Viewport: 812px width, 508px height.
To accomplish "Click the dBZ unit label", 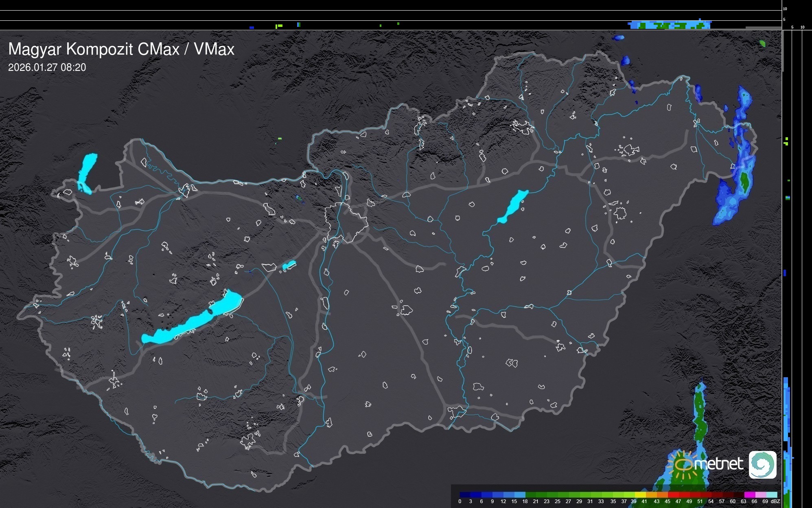I will pyautogui.click(x=775, y=501).
